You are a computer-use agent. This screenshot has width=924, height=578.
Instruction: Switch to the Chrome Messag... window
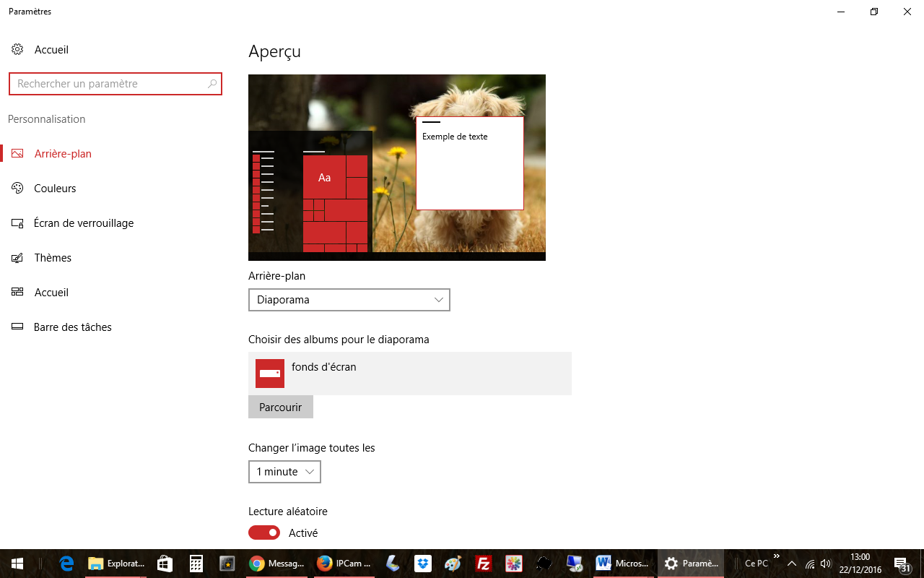coord(277,564)
